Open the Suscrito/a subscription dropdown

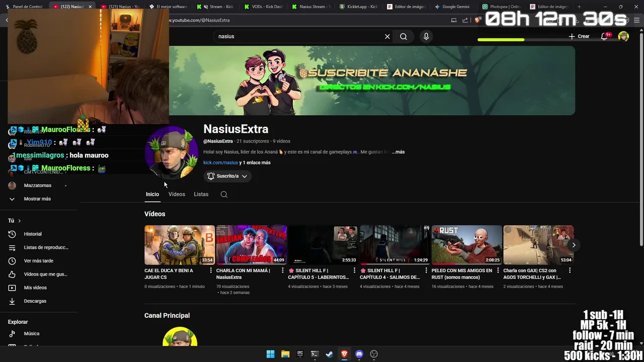click(227, 176)
